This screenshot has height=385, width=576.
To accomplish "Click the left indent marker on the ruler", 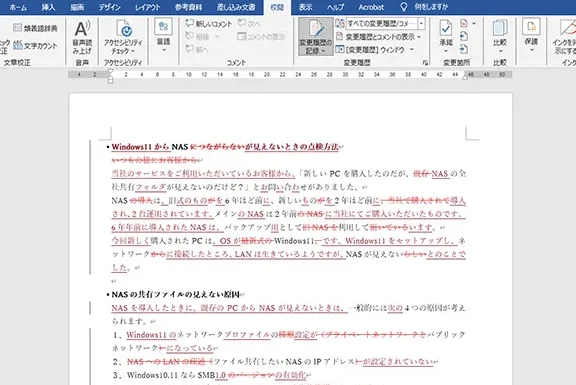I will point(110,80).
